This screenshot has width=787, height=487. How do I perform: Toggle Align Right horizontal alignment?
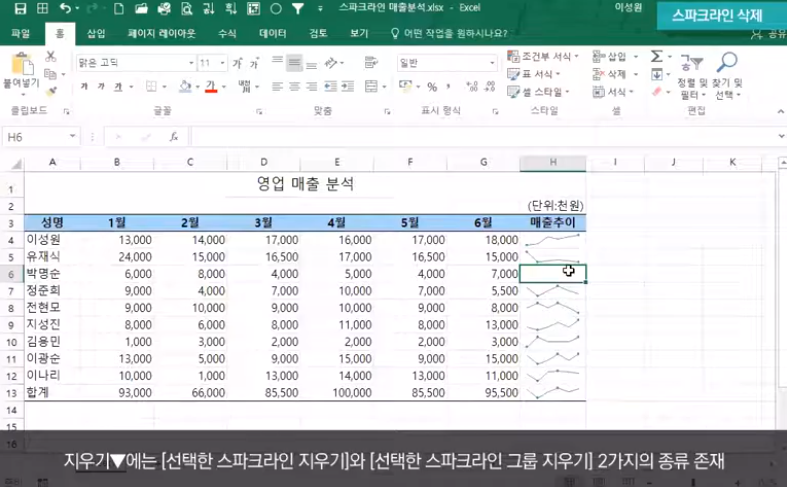pyautogui.click(x=312, y=86)
